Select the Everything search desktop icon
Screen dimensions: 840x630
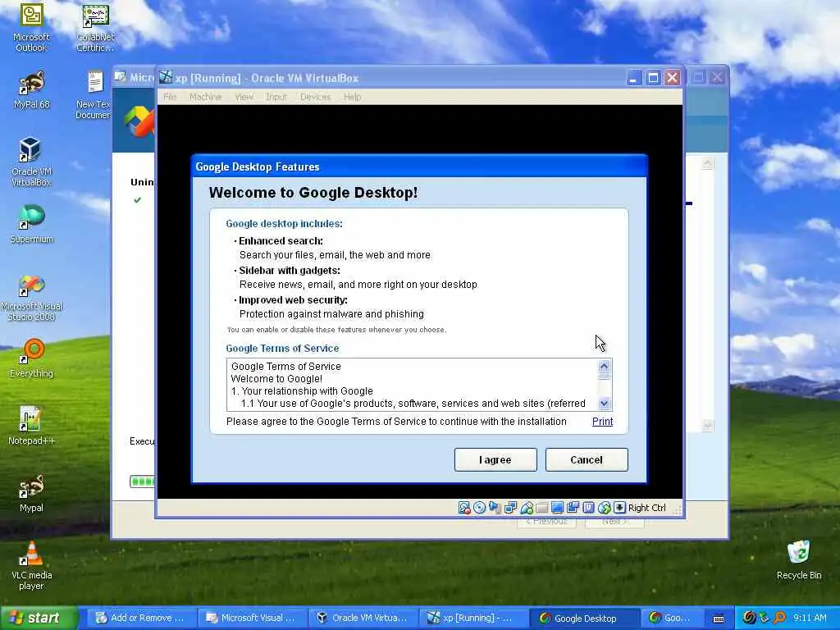click(31, 358)
